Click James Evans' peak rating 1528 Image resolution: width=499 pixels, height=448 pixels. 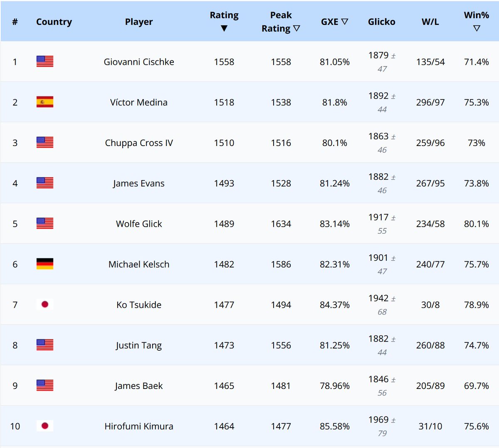[281, 183]
